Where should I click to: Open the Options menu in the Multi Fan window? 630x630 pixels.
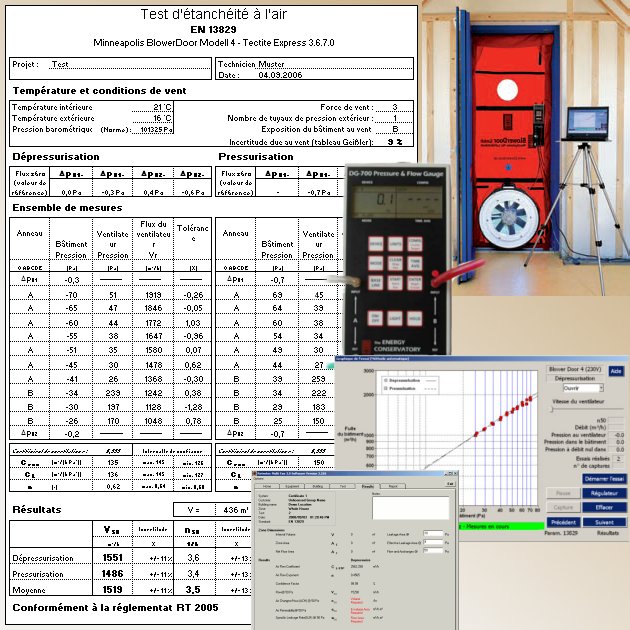258,479
